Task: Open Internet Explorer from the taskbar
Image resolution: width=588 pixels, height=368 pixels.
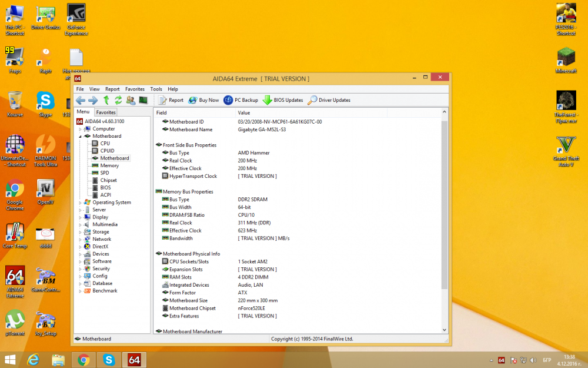Action: click(33, 360)
